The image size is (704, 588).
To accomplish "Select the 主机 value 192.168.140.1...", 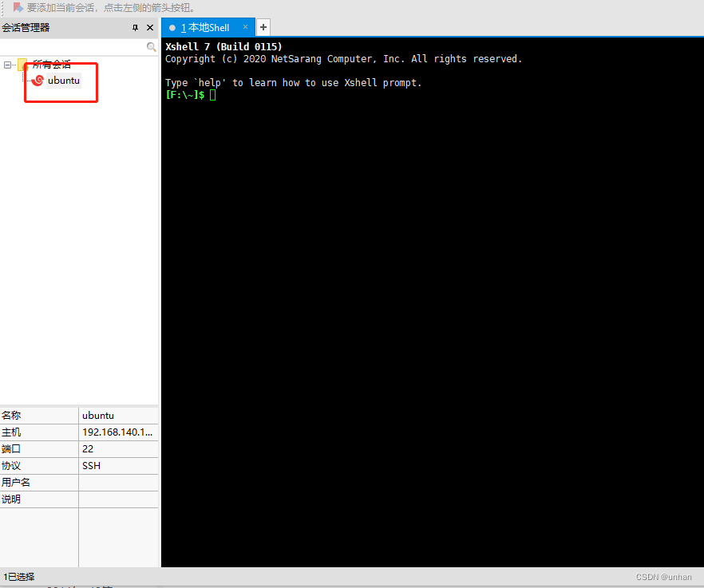I will (x=118, y=432).
